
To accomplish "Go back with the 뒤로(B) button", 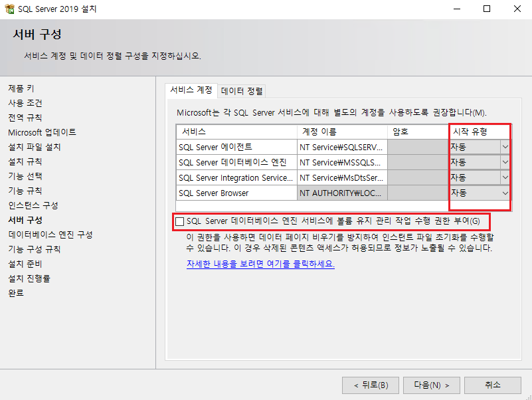I will [x=371, y=385].
